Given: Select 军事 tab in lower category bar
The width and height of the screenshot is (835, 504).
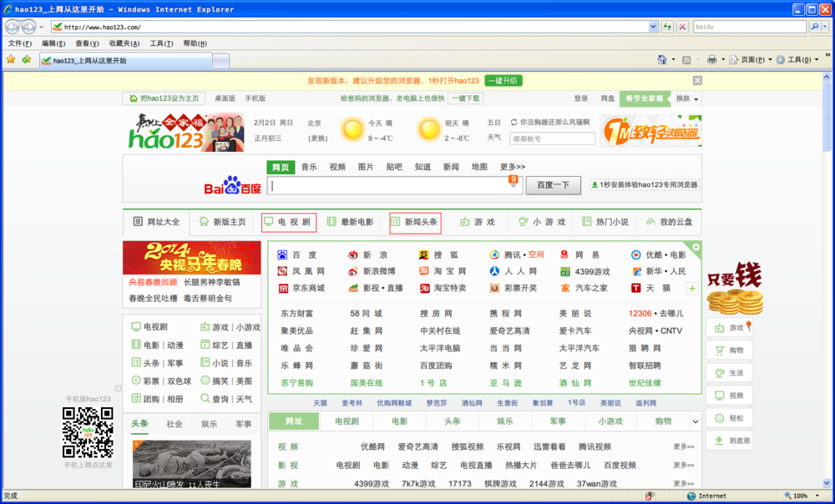Looking at the screenshot, I should (x=558, y=421).
